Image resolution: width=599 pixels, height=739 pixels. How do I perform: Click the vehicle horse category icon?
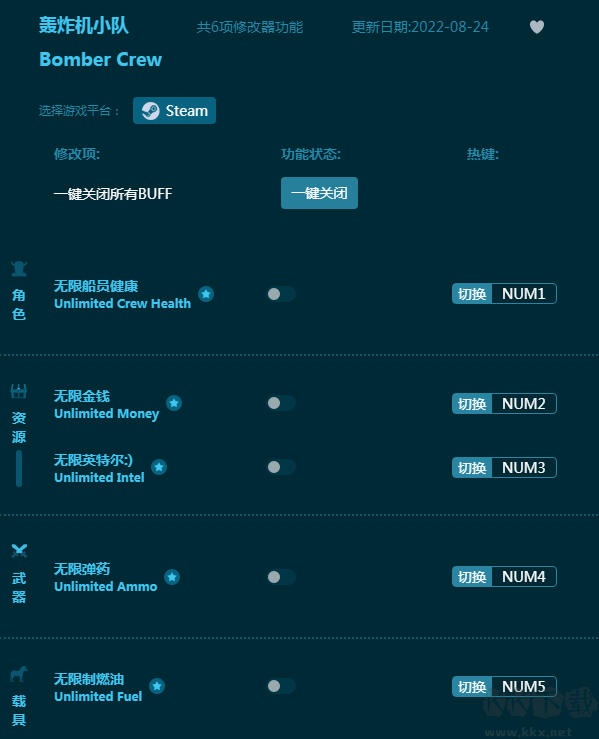point(19,674)
